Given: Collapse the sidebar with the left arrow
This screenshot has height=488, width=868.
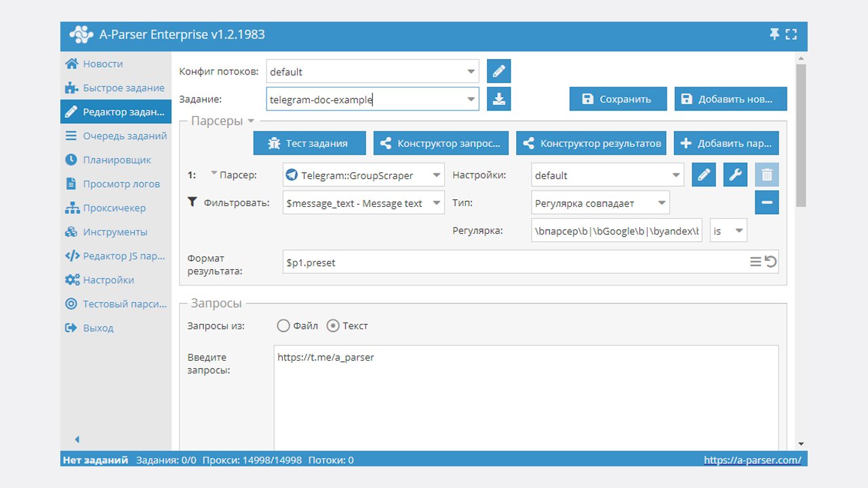Looking at the screenshot, I should point(77,439).
